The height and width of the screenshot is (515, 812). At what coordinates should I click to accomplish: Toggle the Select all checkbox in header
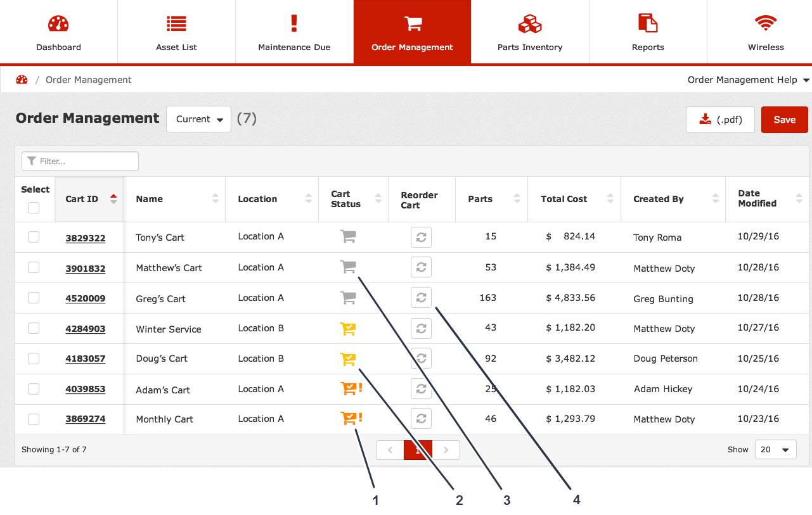click(34, 208)
